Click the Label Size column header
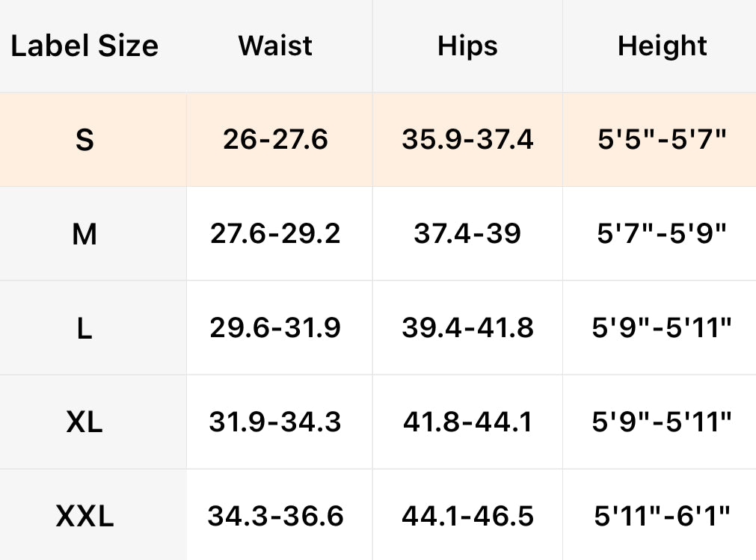This screenshot has height=560, width=756. 84,46
